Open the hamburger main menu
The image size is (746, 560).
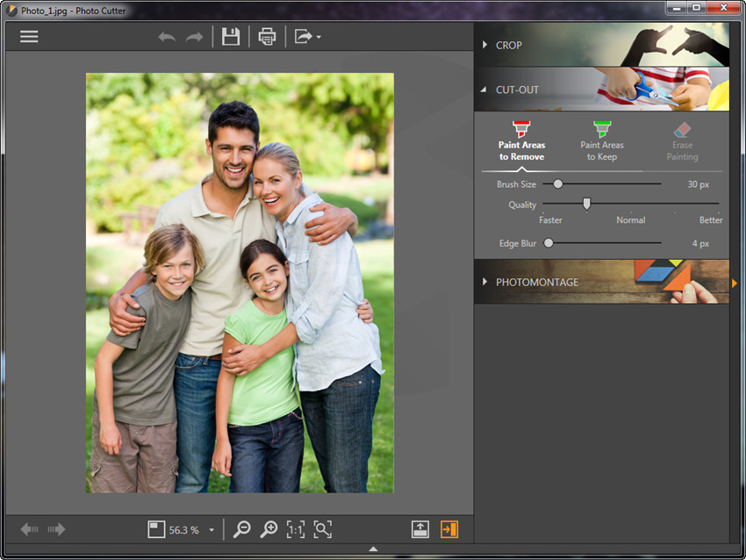pyautogui.click(x=29, y=37)
